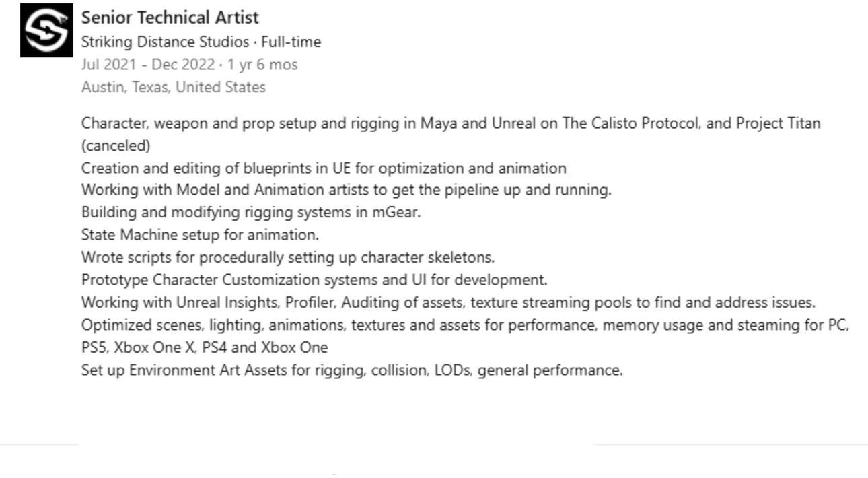This screenshot has height=478, width=868.
Task: Click the Austin, Texas, United States location
Action: point(173,87)
